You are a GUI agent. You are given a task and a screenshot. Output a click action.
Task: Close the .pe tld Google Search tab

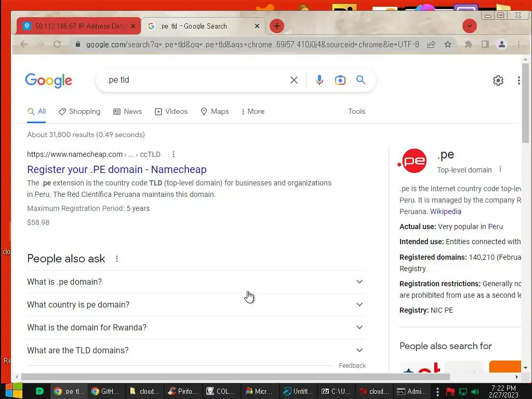[257, 26]
